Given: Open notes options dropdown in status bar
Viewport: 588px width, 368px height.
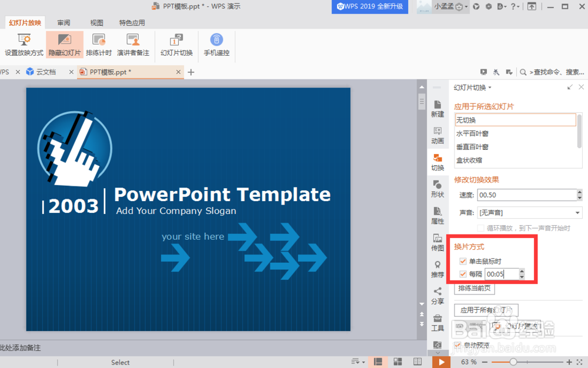Looking at the screenshot, I should pos(359,362).
